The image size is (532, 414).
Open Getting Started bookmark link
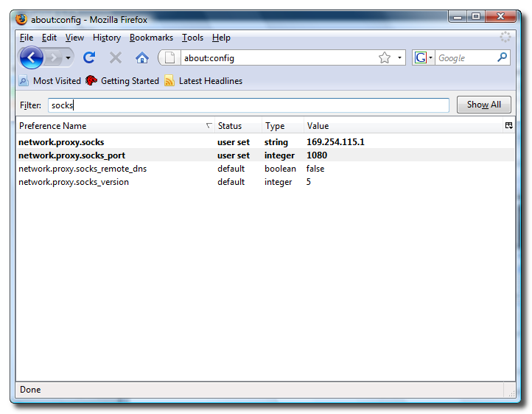129,81
